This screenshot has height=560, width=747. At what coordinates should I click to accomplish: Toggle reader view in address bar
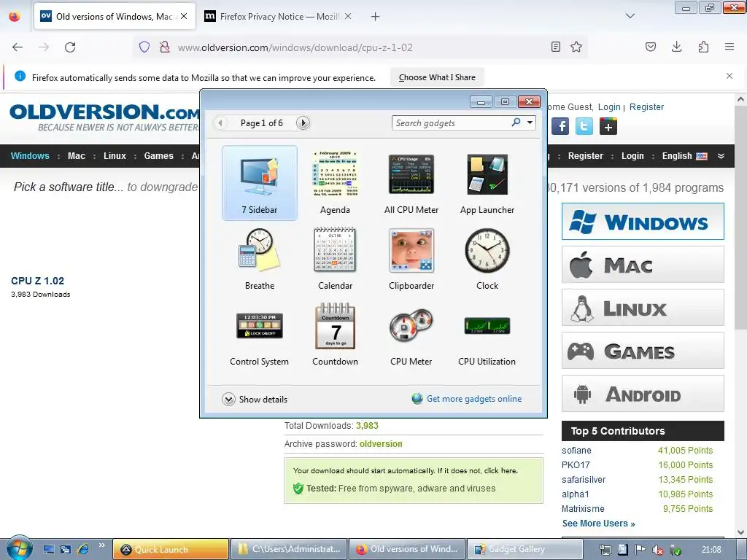555,47
